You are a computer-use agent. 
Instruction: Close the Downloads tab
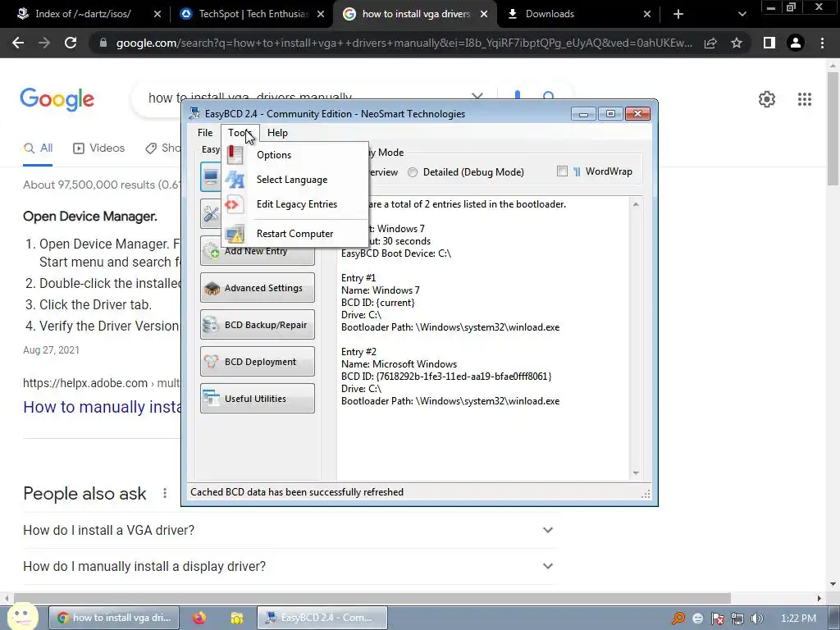[x=646, y=14]
